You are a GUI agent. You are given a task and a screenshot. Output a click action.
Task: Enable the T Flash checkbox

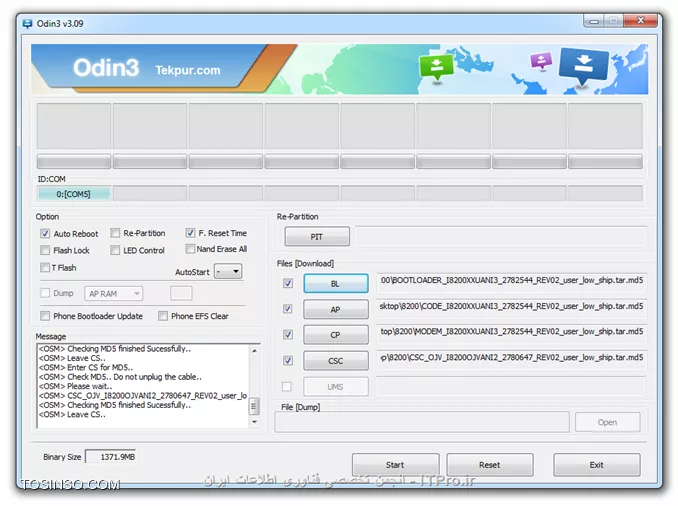(x=45, y=268)
